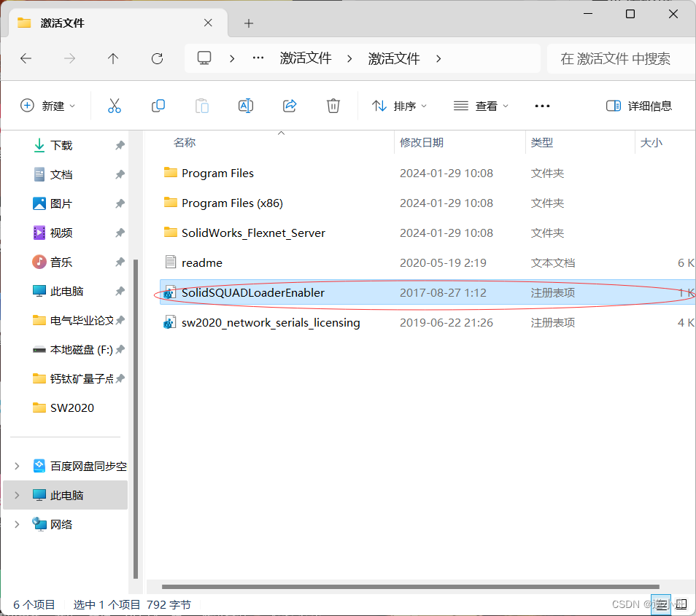Image resolution: width=696 pixels, height=616 pixels.
Task: Open the 查看 view dropdown
Action: click(x=481, y=106)
